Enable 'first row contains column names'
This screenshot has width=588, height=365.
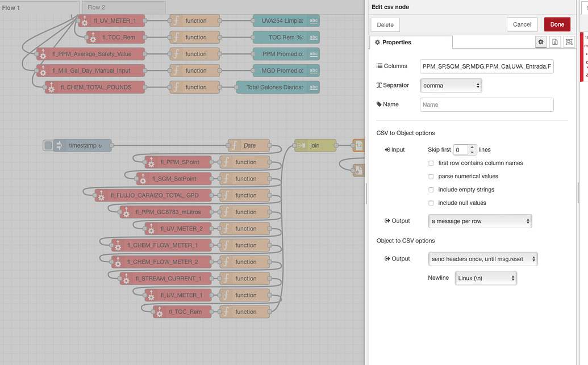pos(431,163)
